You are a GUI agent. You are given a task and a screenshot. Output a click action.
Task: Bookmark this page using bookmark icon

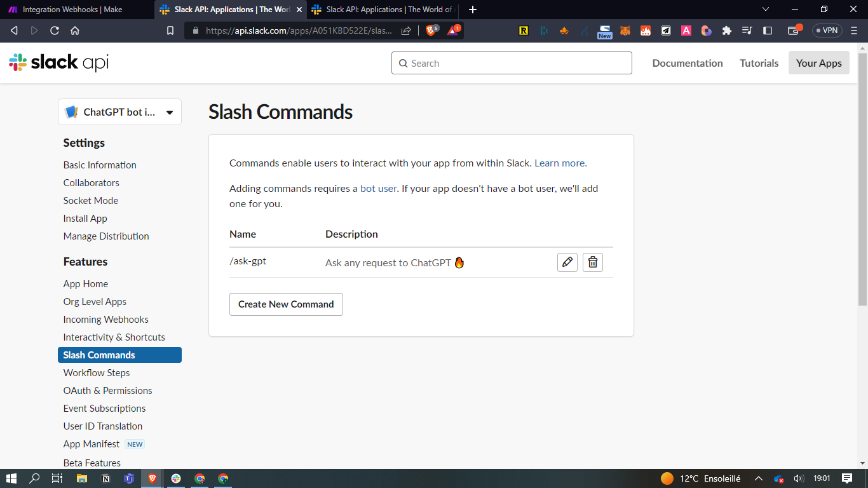[170, 30]
